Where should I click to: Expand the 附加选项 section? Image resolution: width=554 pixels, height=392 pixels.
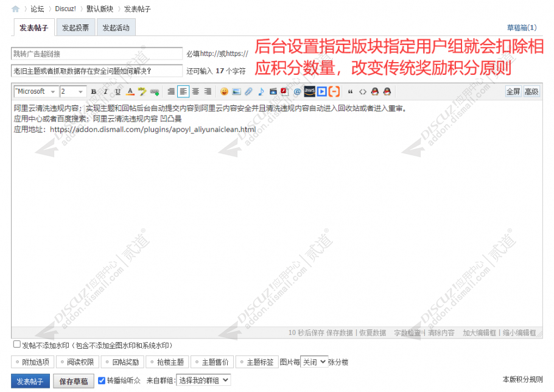pyautogui.click(x=32, y=362)
